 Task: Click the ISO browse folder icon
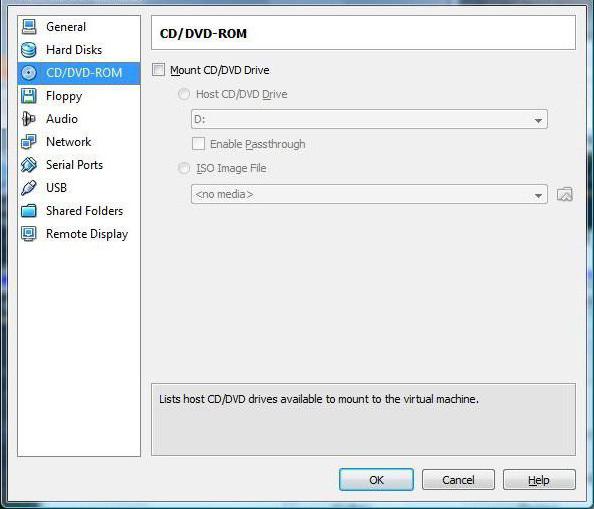click(564, 194)
